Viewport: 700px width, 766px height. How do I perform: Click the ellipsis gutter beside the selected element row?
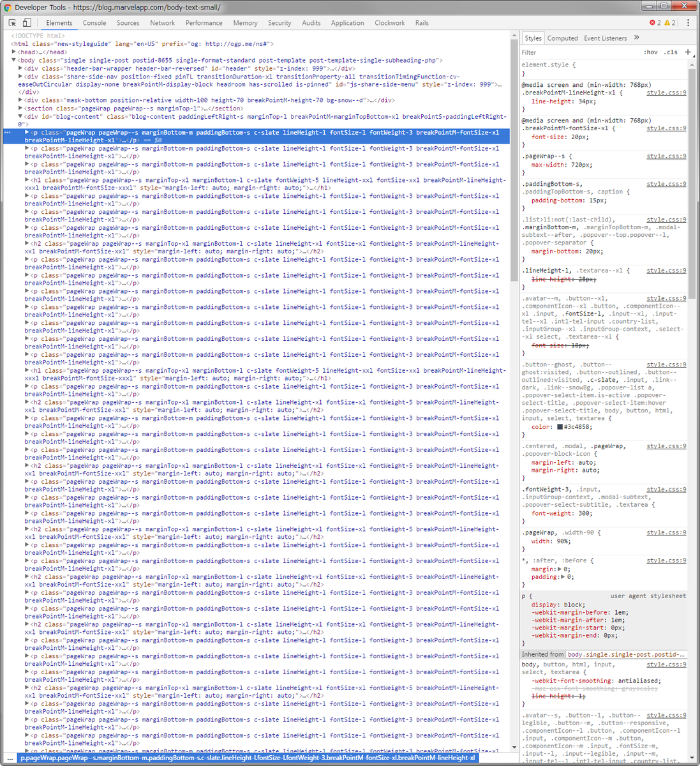tap(8, 132)
